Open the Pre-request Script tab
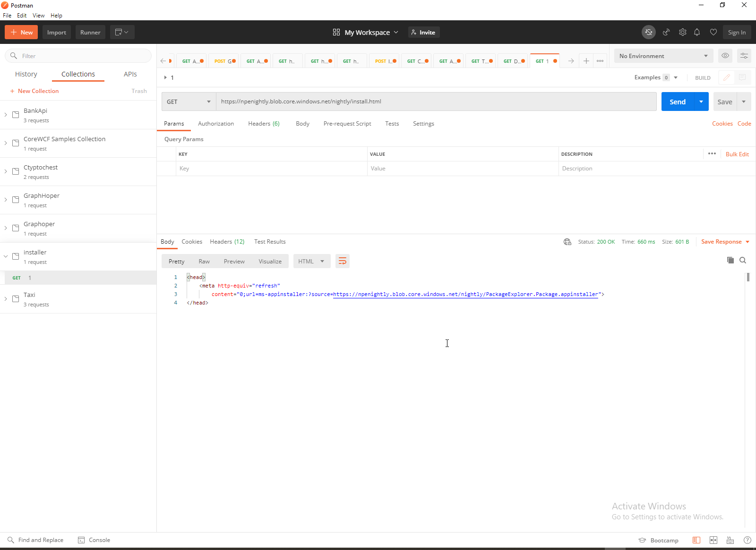Screen dimensions: 756x550 click(347, 124)
